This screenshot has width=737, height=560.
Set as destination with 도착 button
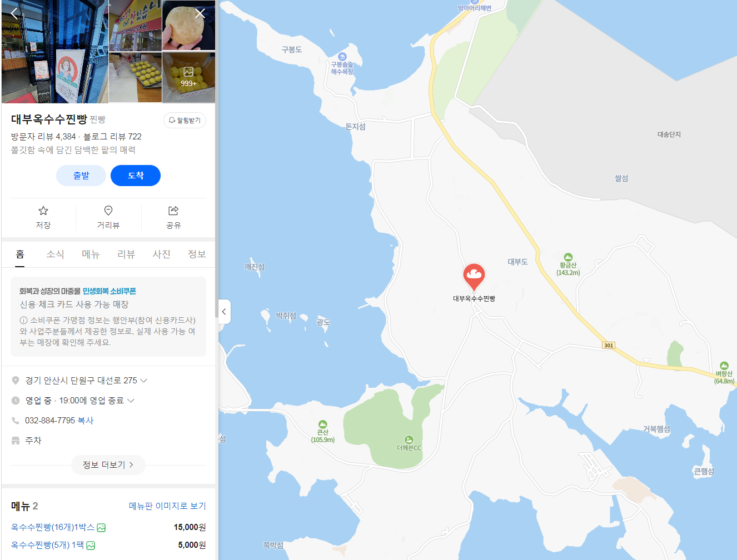pos(136,176)
